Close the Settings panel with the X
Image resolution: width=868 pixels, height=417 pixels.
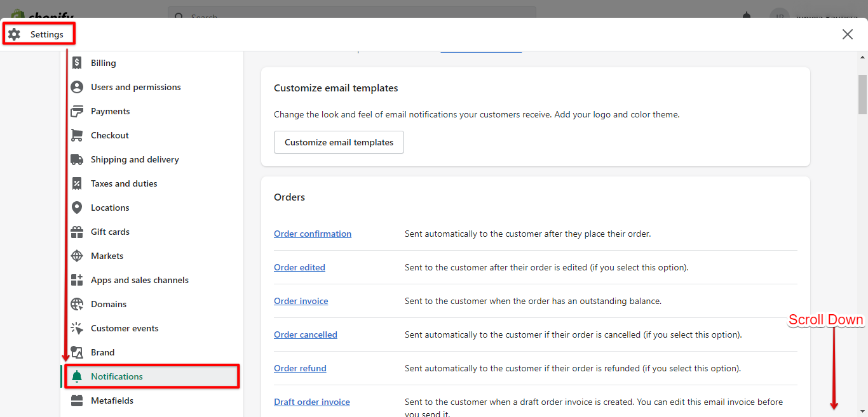click(848, 34)
